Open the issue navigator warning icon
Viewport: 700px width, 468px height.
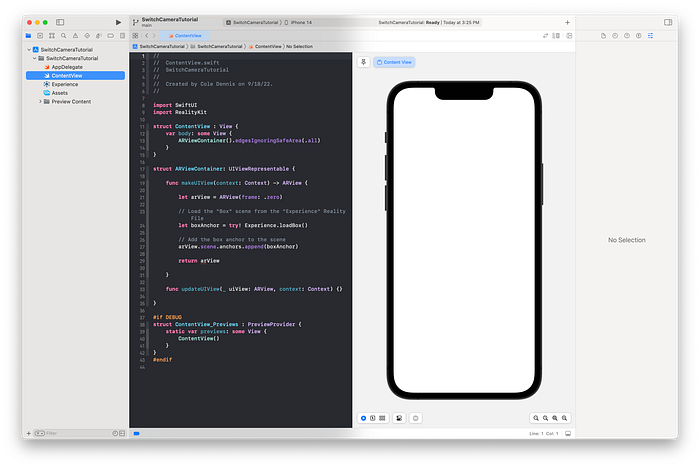pos(75,36)
